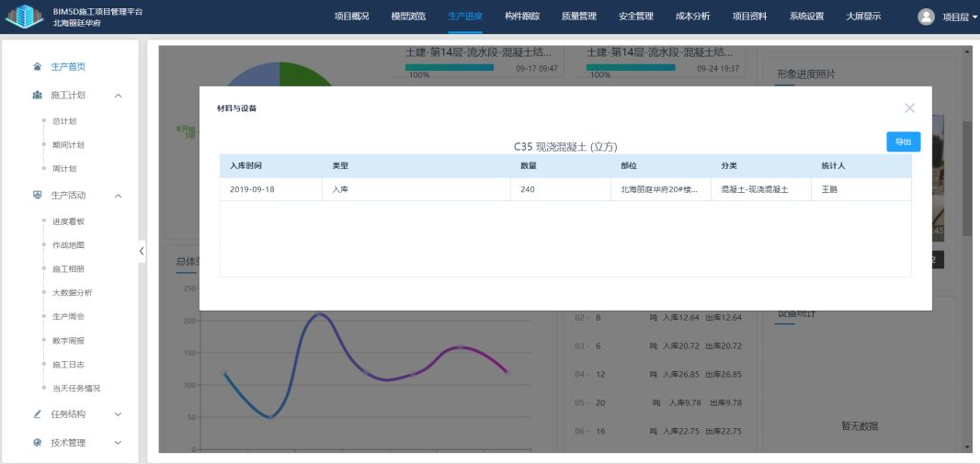The height and width of the screenshot is (464, 980).
Task: Open 周计划 in sidebar
Action: click(64, 169)
